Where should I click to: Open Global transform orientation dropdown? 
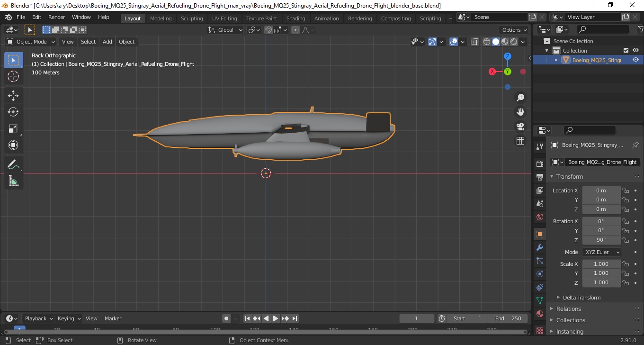[x=225, y=30]
